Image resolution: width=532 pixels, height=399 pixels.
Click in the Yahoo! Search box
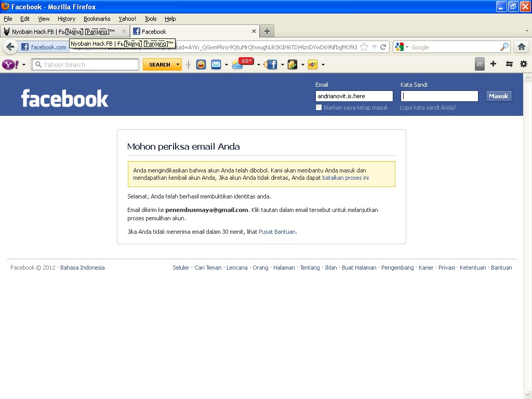point(85,64)
